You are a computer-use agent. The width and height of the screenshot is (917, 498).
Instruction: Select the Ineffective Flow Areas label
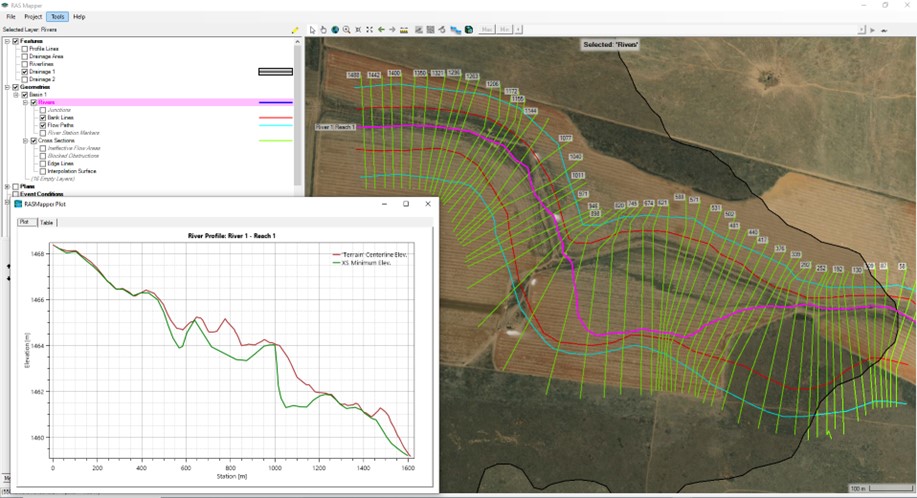(x=74, y=148)
